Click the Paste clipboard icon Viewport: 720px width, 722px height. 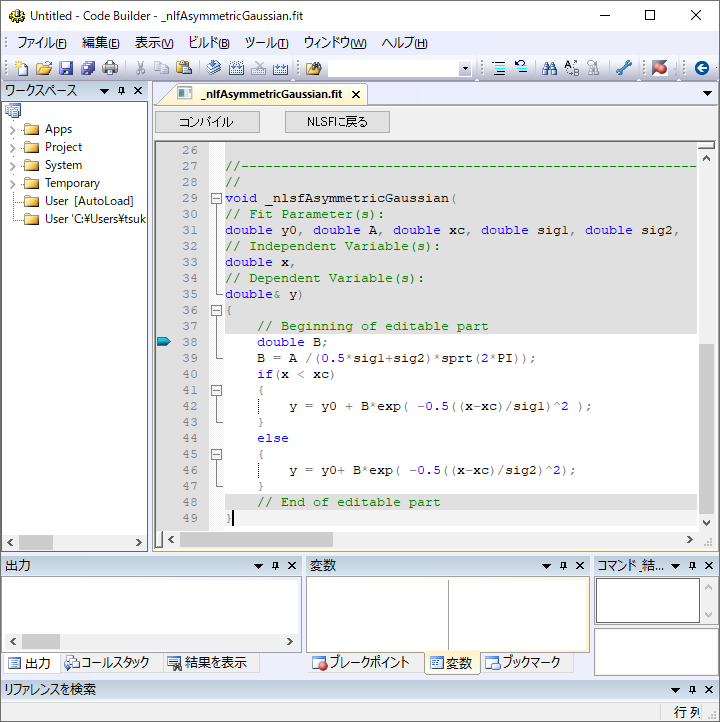pos(184,68)
